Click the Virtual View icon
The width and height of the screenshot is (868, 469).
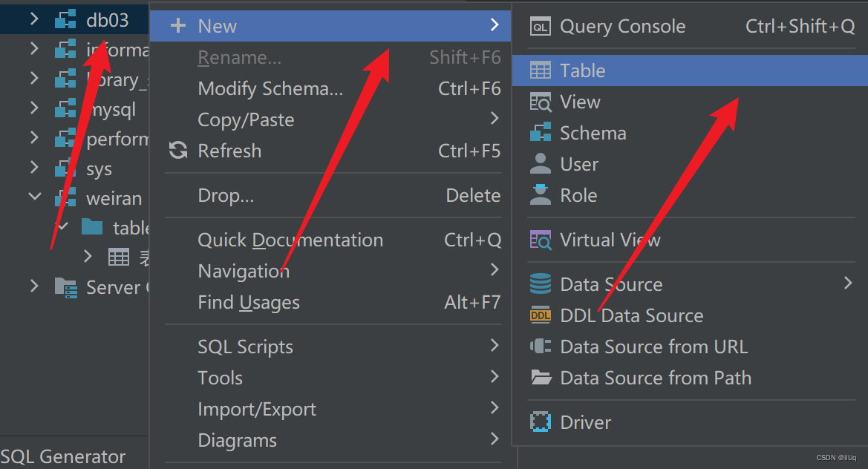point(540,240)
